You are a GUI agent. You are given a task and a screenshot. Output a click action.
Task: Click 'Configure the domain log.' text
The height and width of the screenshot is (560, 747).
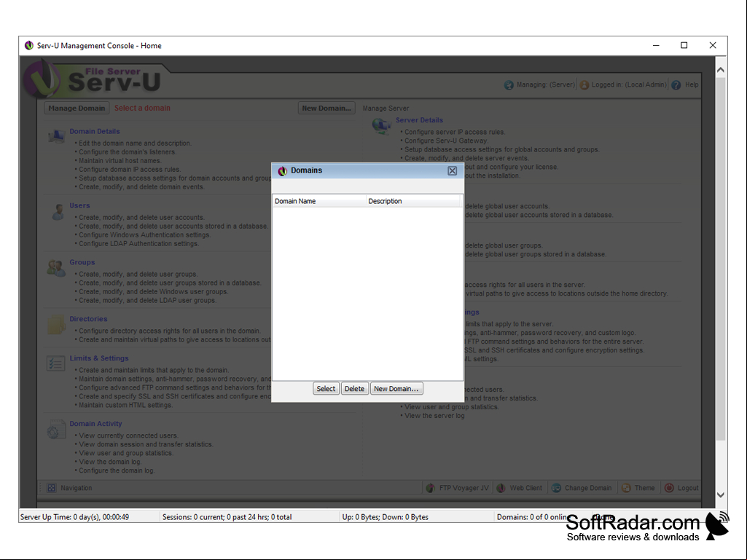pyautogui.click(x=117, y=470)
